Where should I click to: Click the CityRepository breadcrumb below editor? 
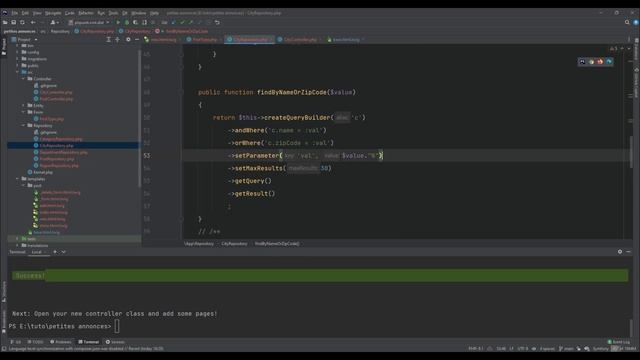pyautogui.click(x=234, y=244)
